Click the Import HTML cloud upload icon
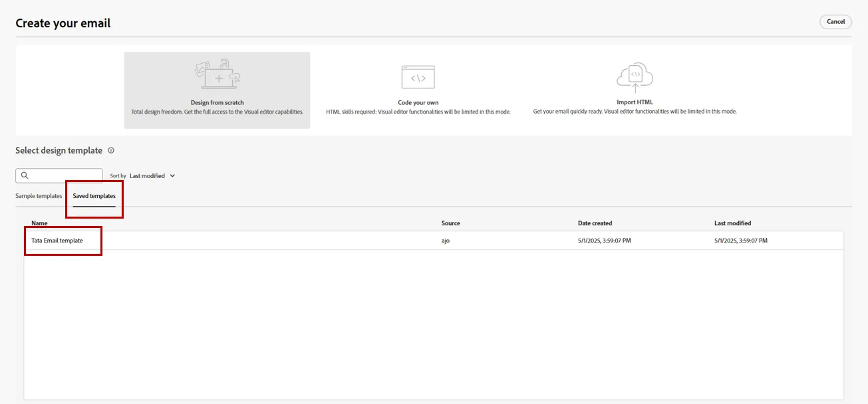The width and height of the screenshot is (868, 404). [635, 78]
